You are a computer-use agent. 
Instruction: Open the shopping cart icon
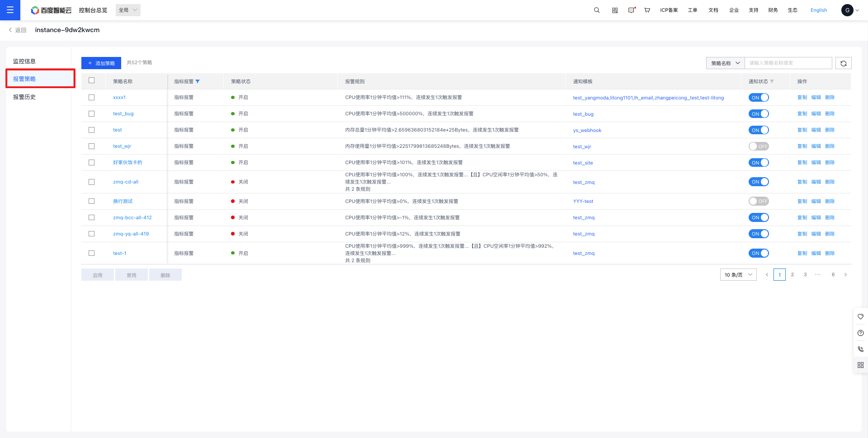pos(647,10)
